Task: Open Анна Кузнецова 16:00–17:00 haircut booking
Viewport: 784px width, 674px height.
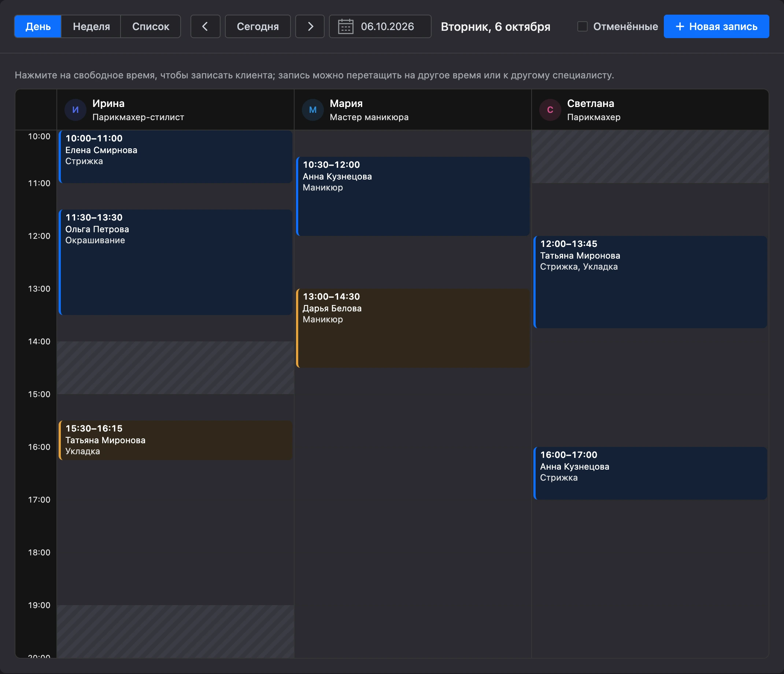Action: 650,474
